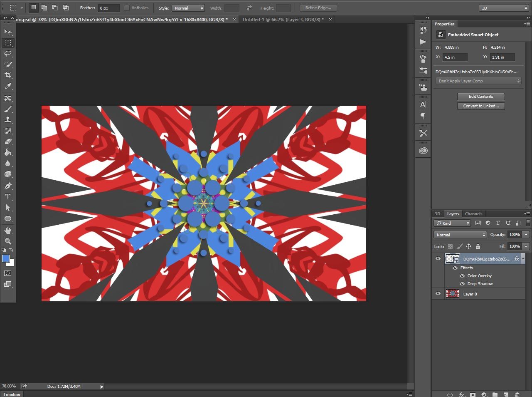Select the Rectangular Marquee tool in toolbox
This screenshot has width=532, height=397.
point(8,42)
